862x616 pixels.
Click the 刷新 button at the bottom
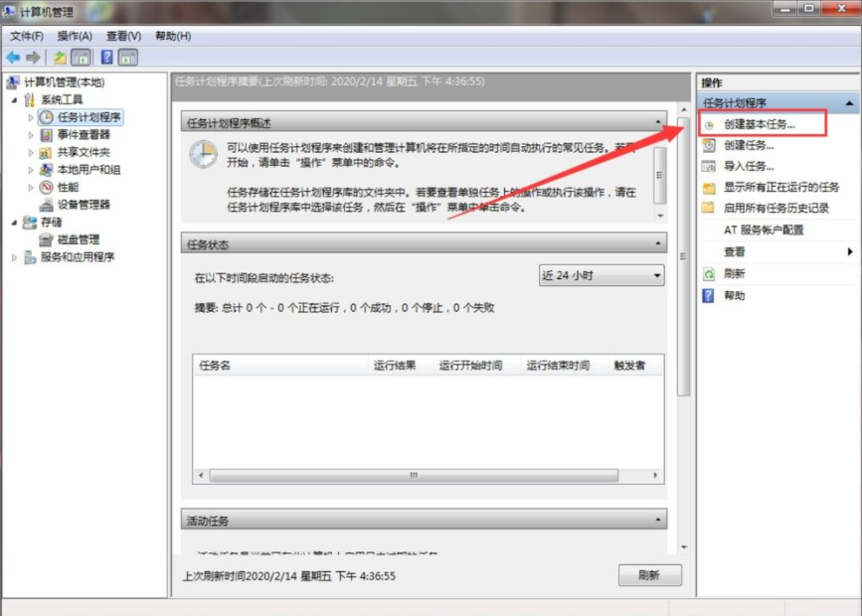point(649,574)
